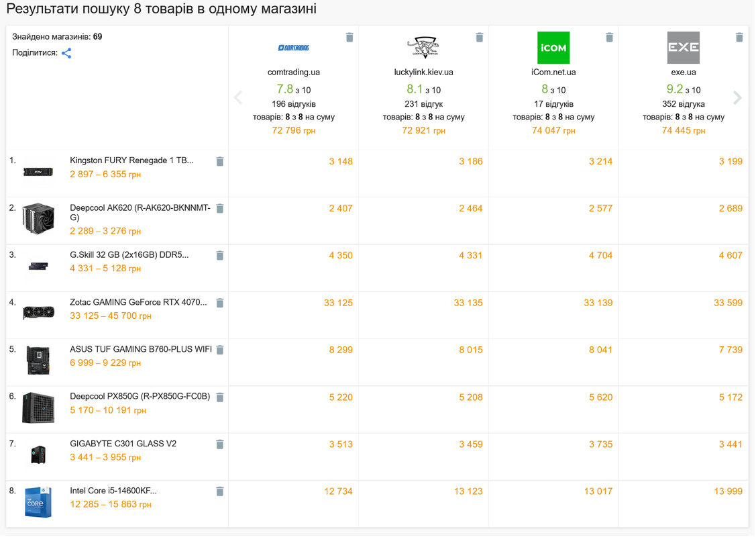This screenshot has width=756, height=537.
Task: Open exe.ua store name link
Action: click(683, 72)
